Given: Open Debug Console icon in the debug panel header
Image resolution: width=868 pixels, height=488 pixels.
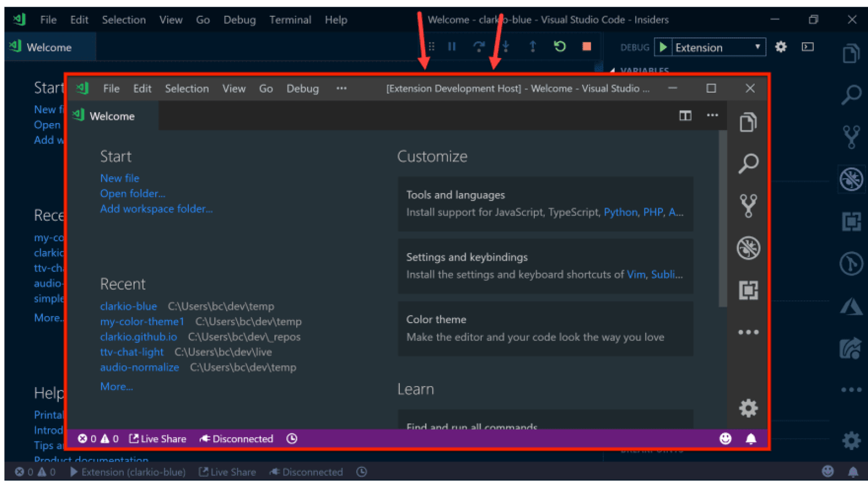Looking at the screenshot, I should point(808,47).
